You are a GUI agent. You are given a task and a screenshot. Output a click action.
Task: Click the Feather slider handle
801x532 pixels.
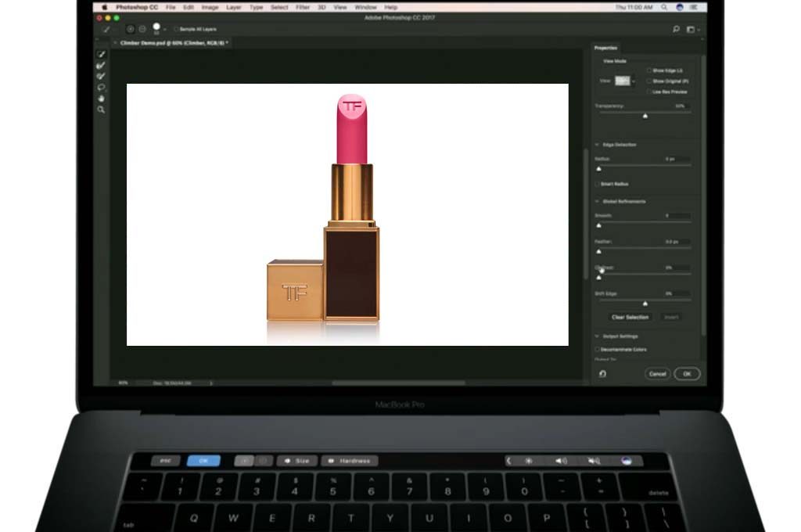(x=598, y=252)
